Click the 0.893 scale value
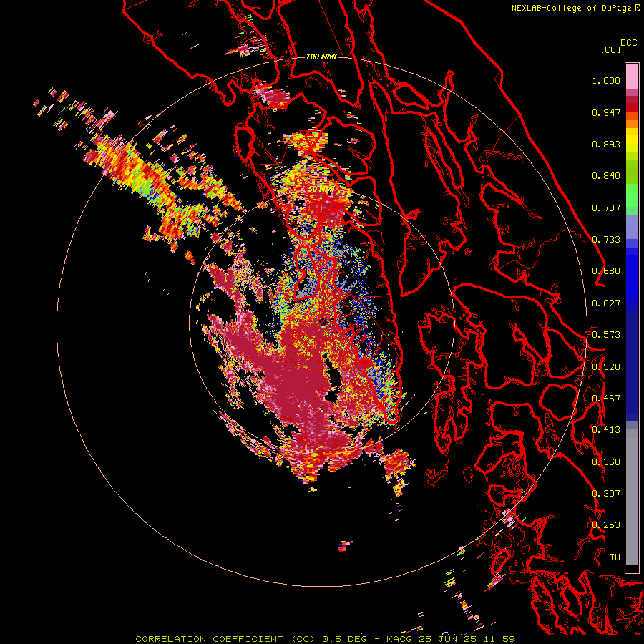Image resolution: width=644 pixels, height=644 pixels. 606,144
